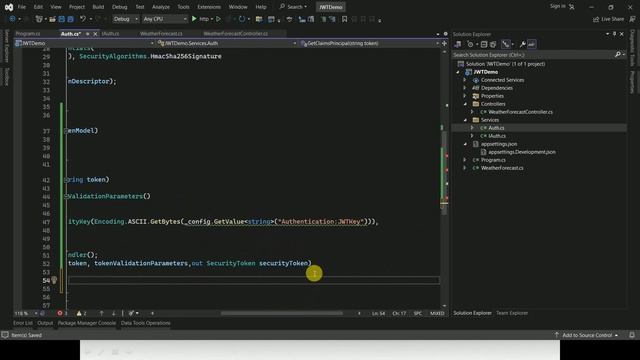Click the Save All toolbar icon
The width and height of the screenshot is (640, 360).
[x=70, y=19]
